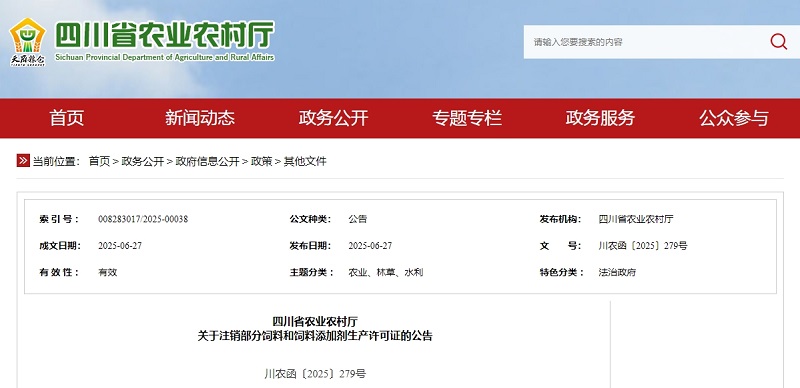Click the 发布机构 field label
The height and width of the screenshot is (388, 800).
561,219
